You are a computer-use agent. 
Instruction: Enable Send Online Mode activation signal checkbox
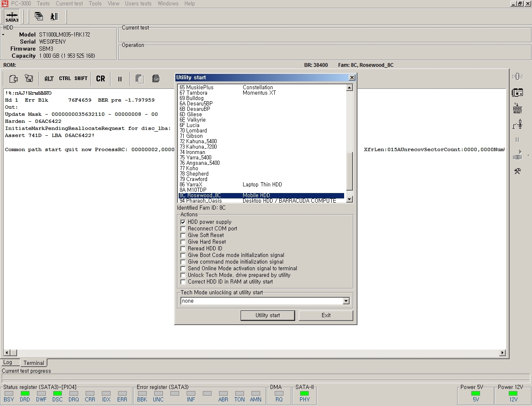pos(183,269)
